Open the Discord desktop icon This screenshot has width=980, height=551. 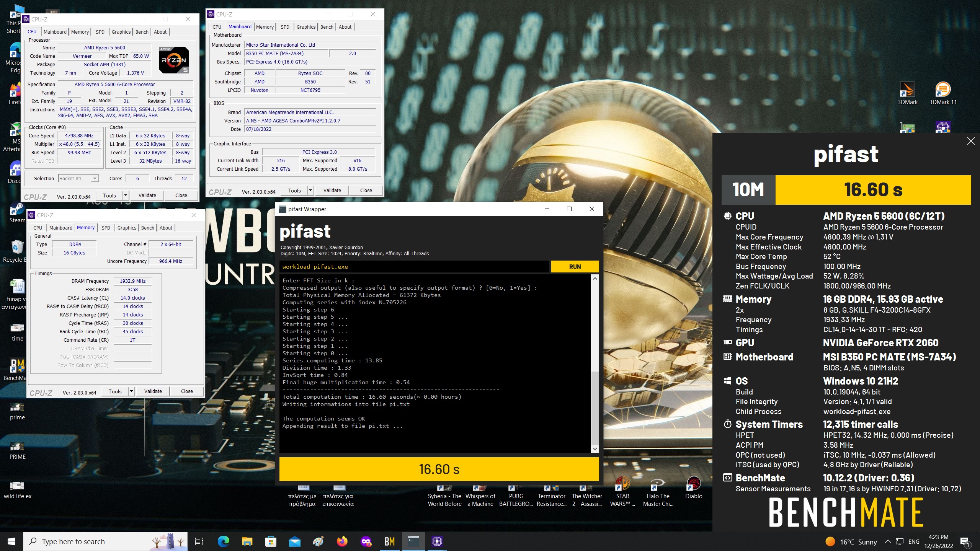coord(15,173)
